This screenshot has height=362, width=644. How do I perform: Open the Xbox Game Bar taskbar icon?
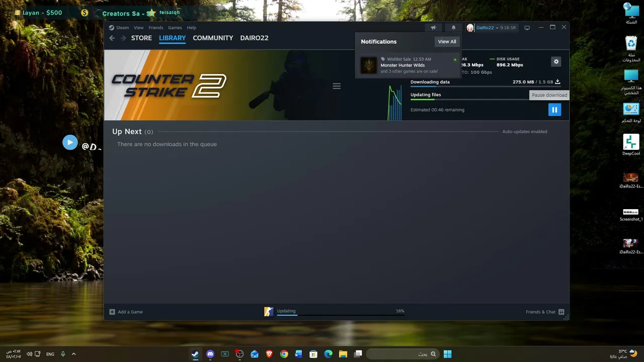[225, 354]
